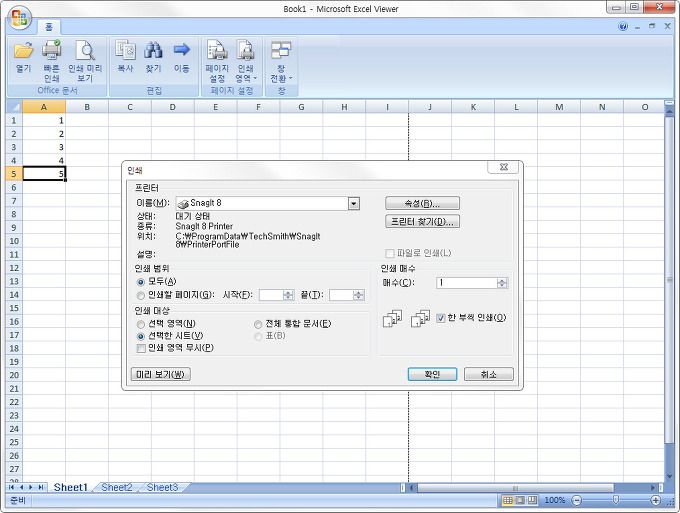Click the Office button orb
680x513 pixels.
[x=20, y=19]
